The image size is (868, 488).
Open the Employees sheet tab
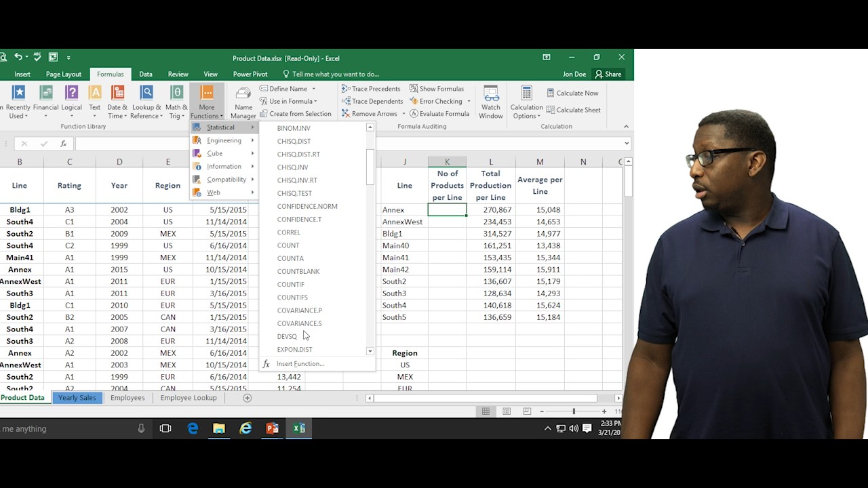[127, 398]
